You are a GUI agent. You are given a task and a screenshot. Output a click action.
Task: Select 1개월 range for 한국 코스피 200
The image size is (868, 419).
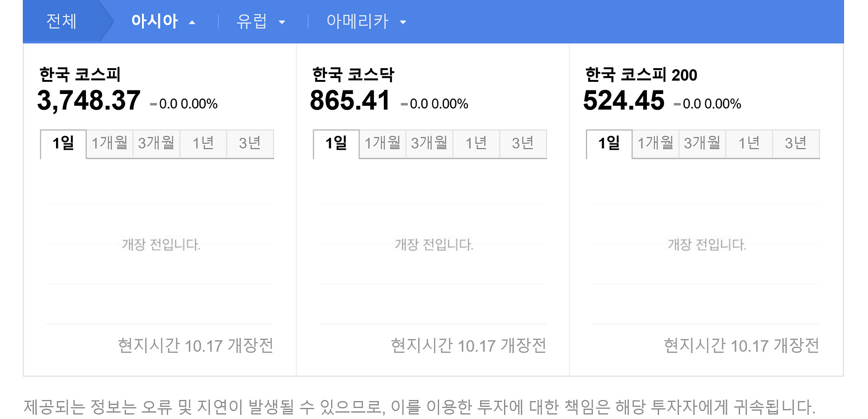point(656,144)
